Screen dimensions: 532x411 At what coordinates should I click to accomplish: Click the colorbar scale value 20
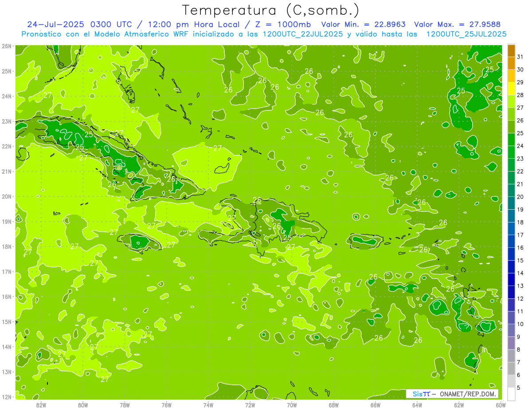[x=520, y=196]
